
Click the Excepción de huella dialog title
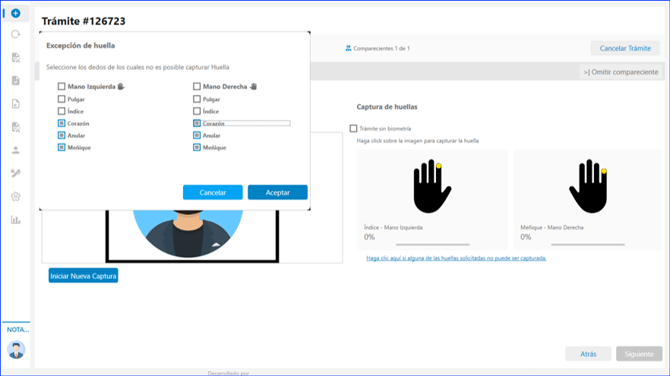click(81, 45)
